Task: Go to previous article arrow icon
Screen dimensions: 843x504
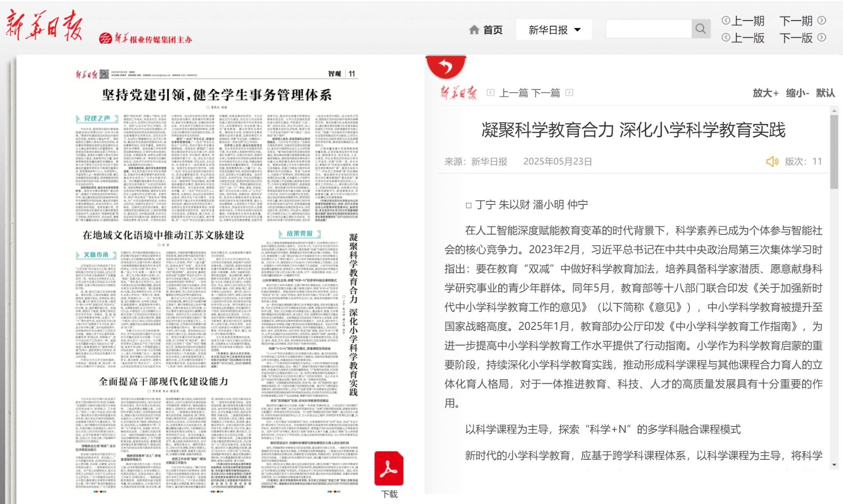Action: [x=491, y=92]
